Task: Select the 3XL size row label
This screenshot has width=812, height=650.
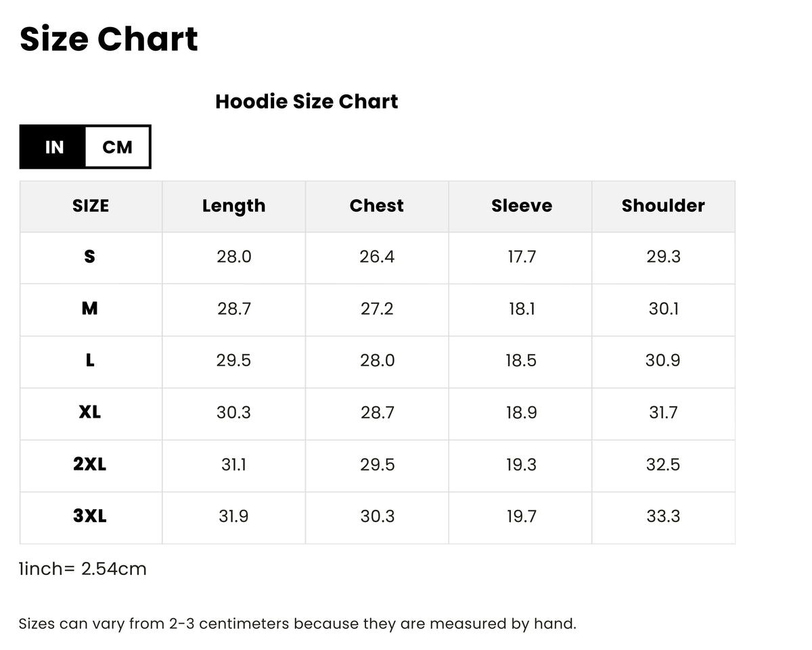Action: tap(90, 516)
